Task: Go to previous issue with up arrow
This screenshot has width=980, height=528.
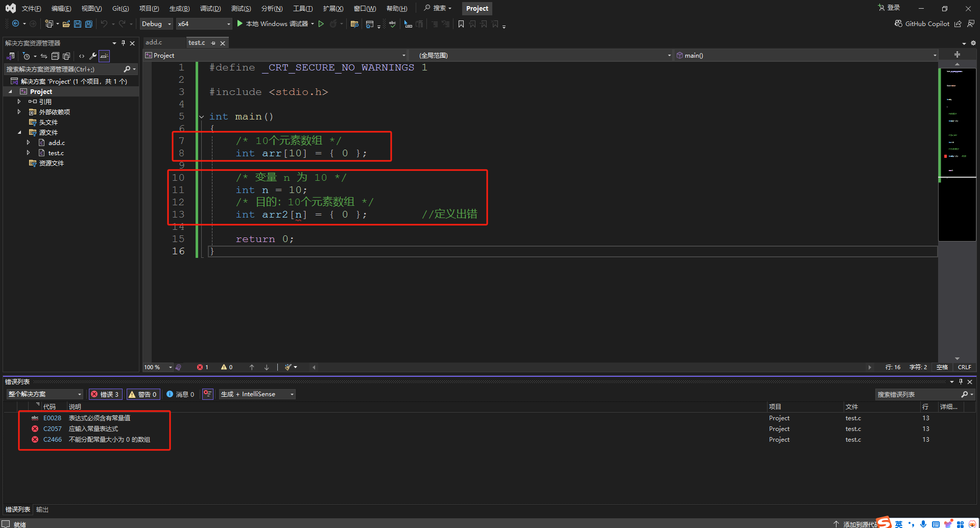Action: tap(252, 367)
